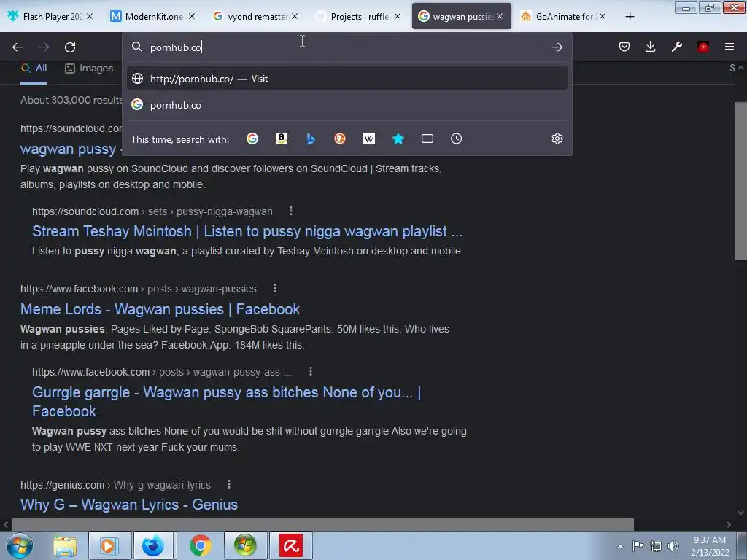Click the vertical scrollbar thumb

[x=740, y=181]
